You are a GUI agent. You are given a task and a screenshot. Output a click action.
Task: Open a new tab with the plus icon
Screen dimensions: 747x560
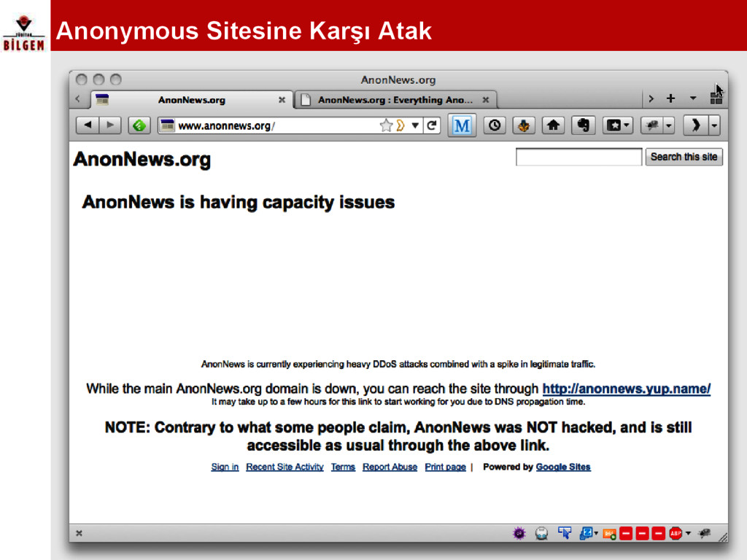(670, 98)
